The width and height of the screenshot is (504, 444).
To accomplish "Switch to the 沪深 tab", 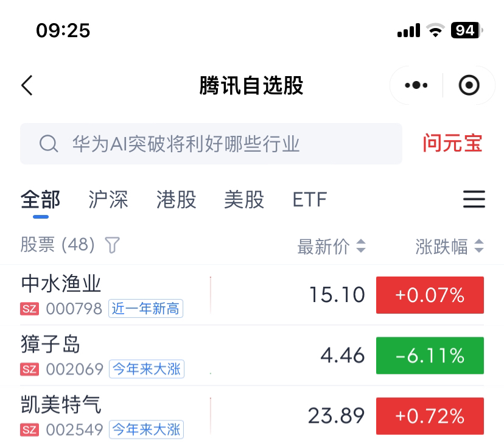I will click(x=108, y=200).
